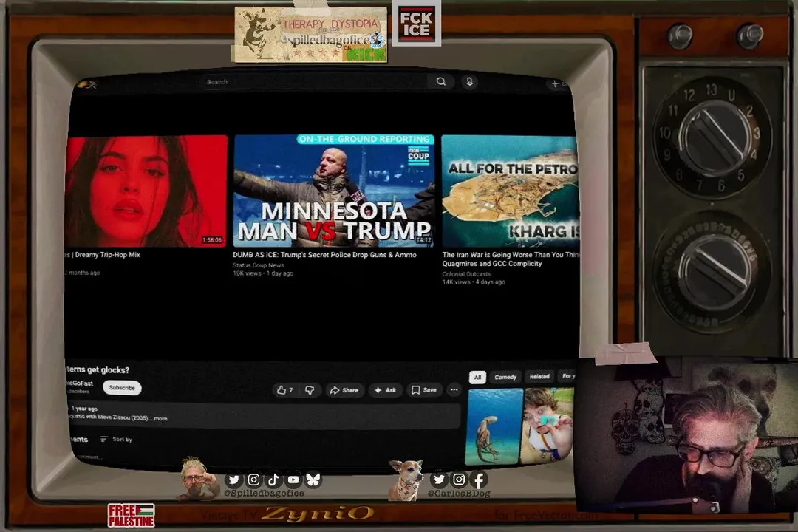The image size is (798, 532).
Task: Click CarlosBDog Instagram icon
Action: tap(459, 479)
